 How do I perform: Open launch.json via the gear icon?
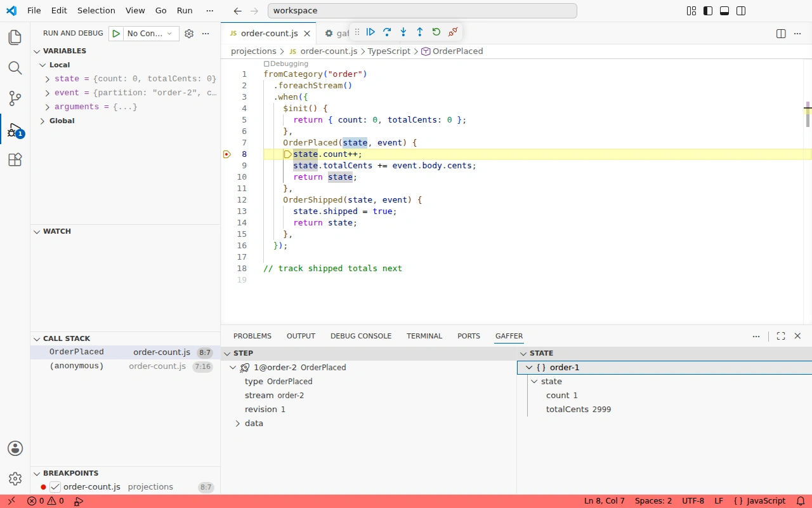[189, 34]
